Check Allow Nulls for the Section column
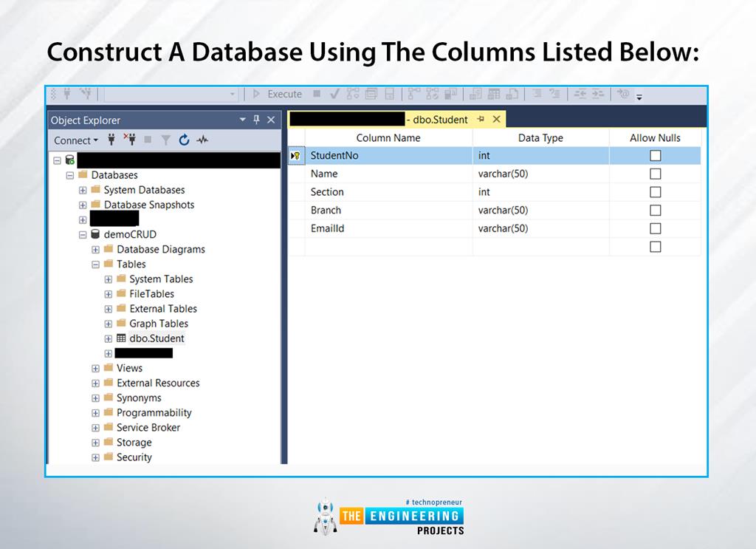This screenshot has width=756, height=549. coord(655,191)
